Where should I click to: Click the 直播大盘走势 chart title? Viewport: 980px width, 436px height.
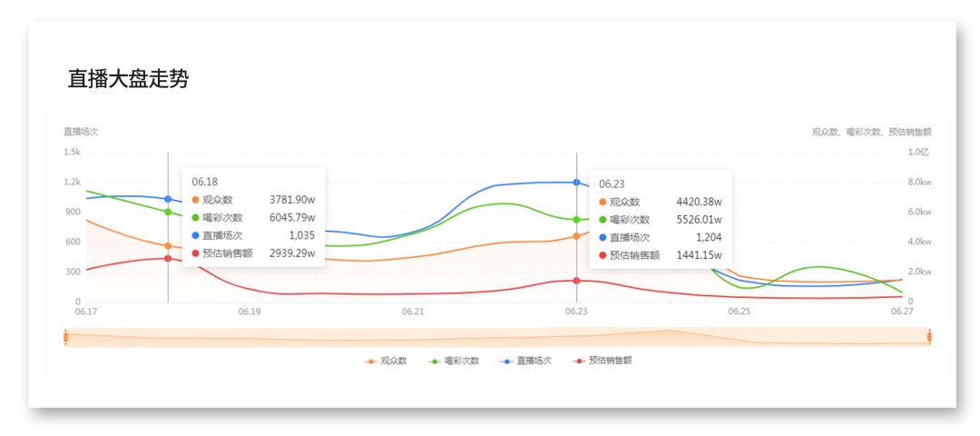click(x=128, y=79)
